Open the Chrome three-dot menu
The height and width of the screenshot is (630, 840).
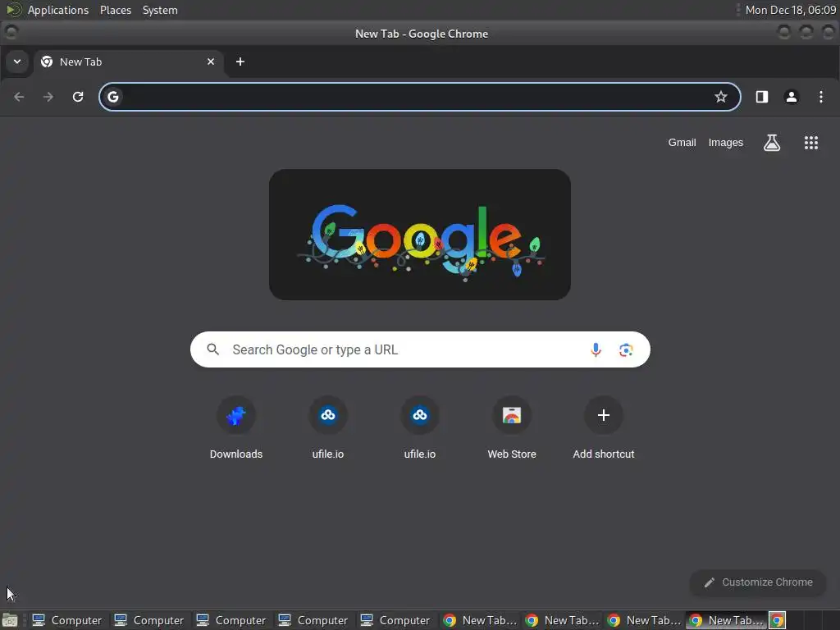820,97
